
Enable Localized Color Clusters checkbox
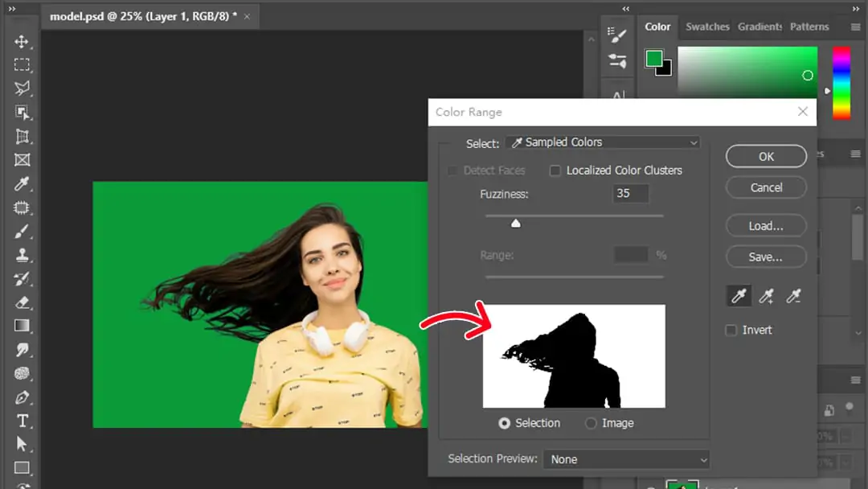pos(555,171)
